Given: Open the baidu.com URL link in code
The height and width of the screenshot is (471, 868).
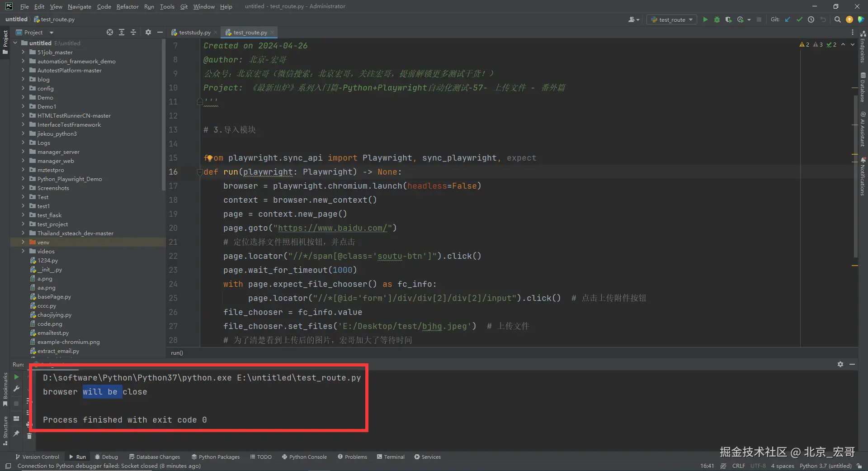Looking at the screenshot, I should point(332,228).
